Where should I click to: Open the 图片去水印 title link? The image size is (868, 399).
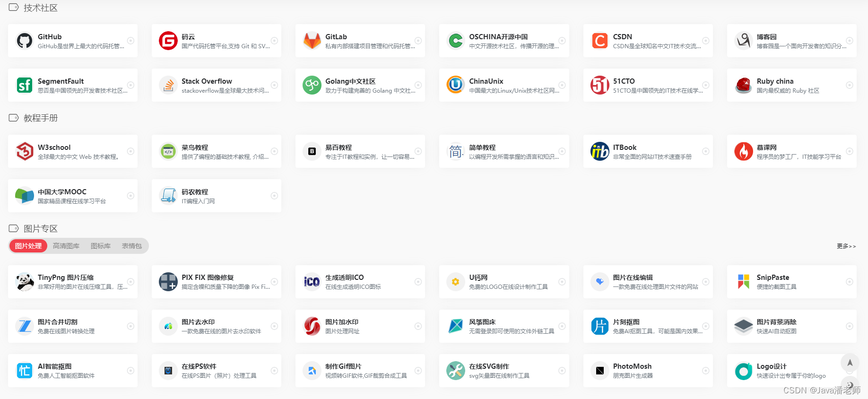198,322
